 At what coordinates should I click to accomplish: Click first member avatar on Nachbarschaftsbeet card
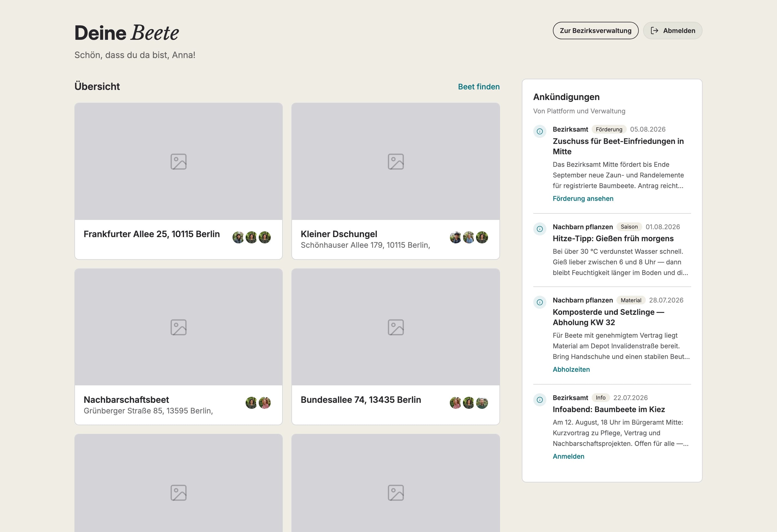pyautogui.click(x=251, y=403)
